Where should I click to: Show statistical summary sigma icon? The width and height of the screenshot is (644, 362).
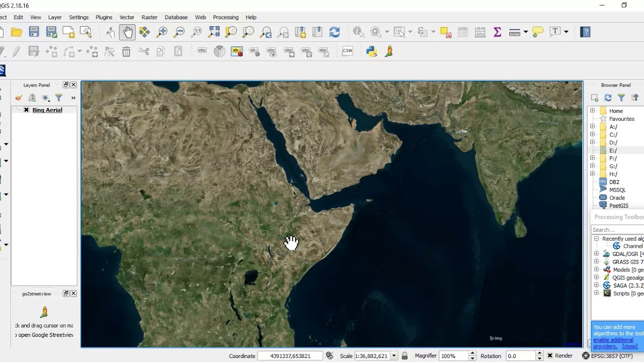pyautogui.click(x=497, y=32)
